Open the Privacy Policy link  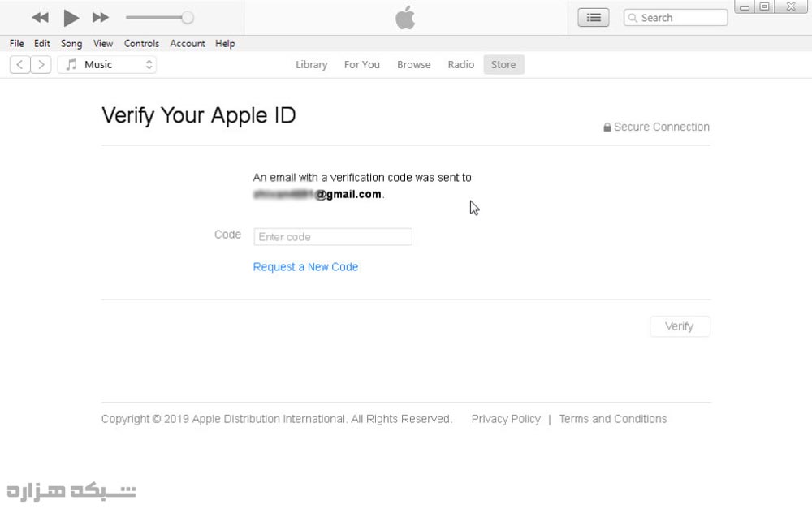click(506, 419)
